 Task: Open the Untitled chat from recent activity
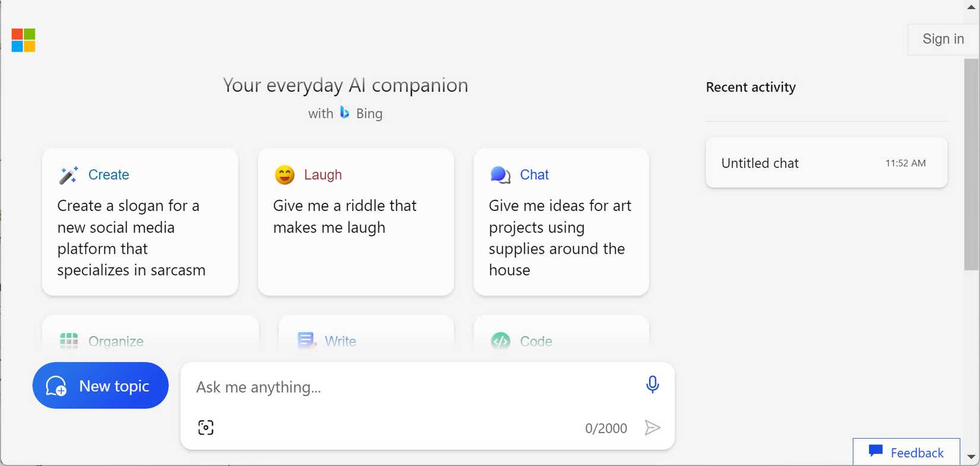point(826,163)
